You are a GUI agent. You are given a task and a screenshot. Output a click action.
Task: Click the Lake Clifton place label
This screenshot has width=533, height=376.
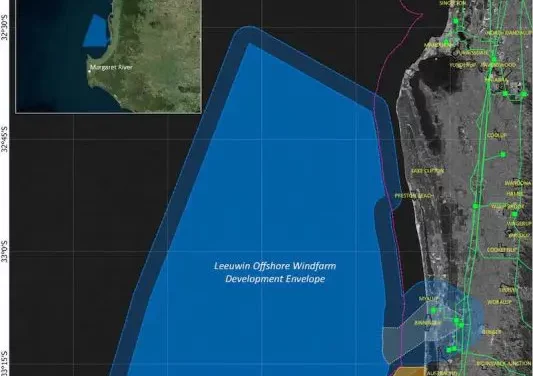click(x=428, y=171)
